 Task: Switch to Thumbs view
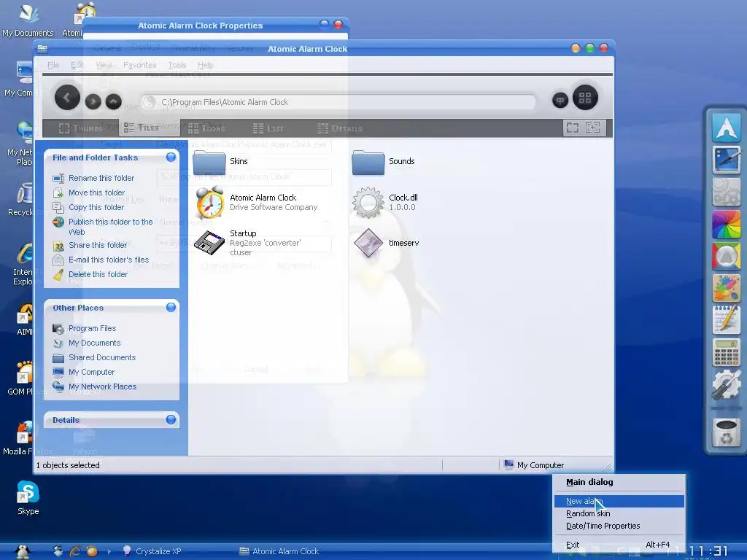(80, 128)
